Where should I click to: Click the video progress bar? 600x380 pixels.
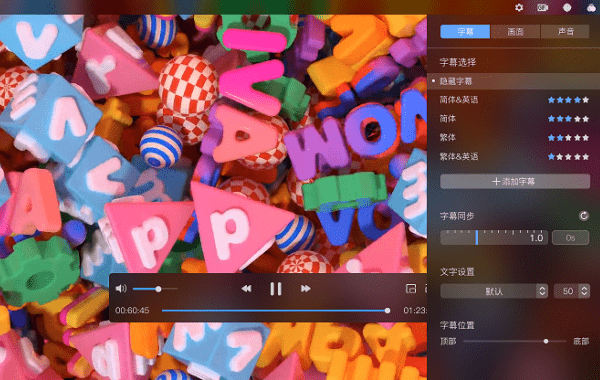[x=276, y=311]
